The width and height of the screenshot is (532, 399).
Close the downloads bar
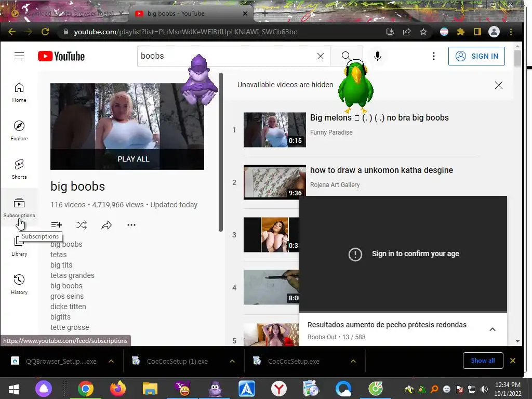[x=513, y=361]
